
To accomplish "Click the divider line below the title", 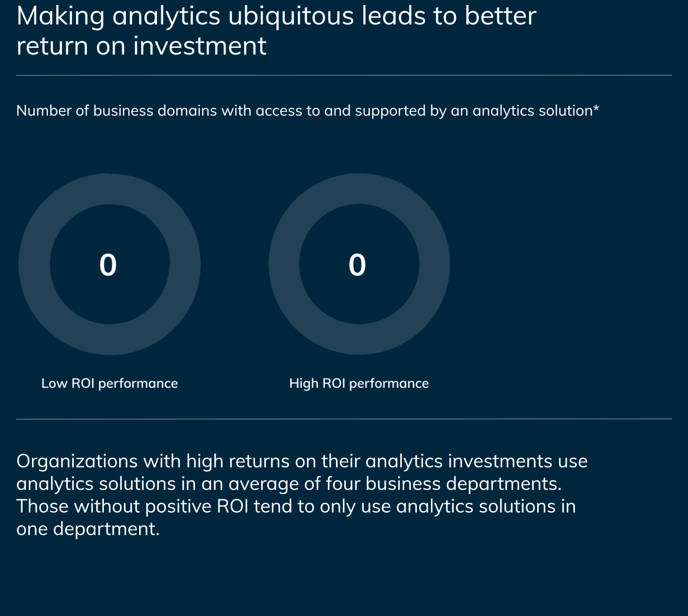I will click(x=344, y=75).
